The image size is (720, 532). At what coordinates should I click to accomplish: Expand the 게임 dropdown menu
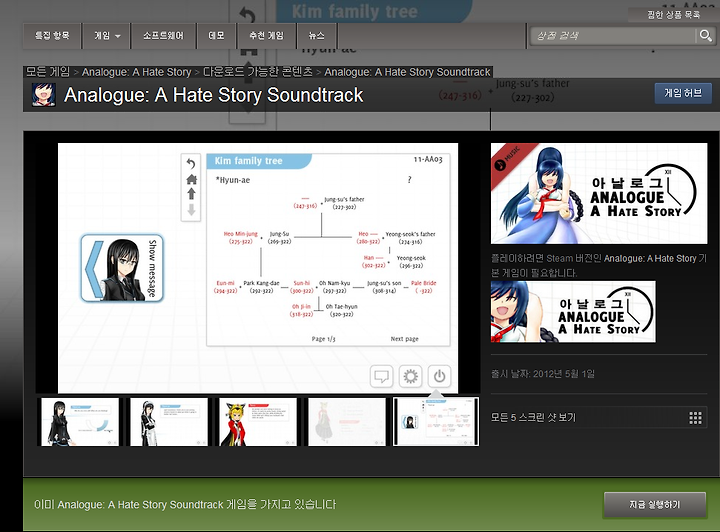(107, 36)
